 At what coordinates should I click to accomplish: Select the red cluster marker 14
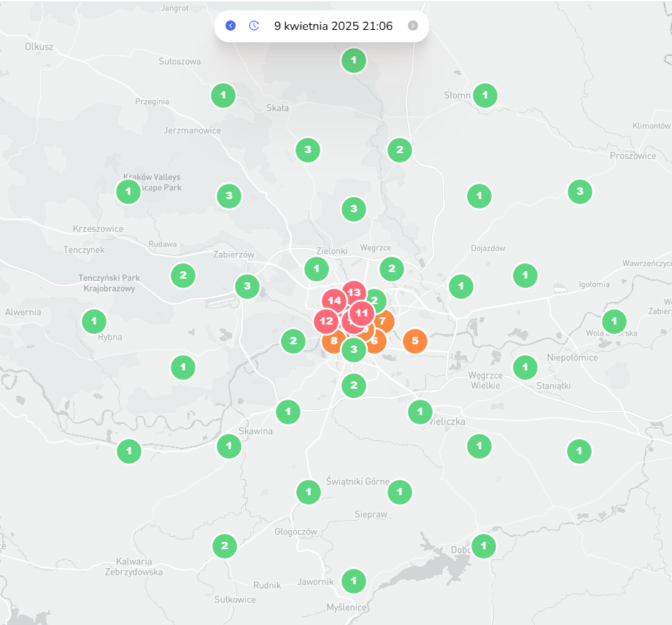pos(333,300)
